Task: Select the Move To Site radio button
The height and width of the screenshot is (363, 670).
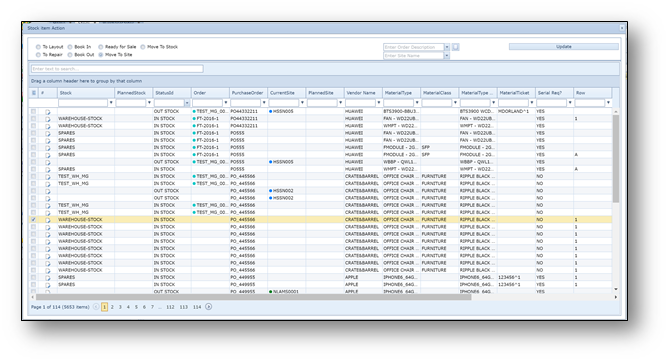Action: pos(101,55)
